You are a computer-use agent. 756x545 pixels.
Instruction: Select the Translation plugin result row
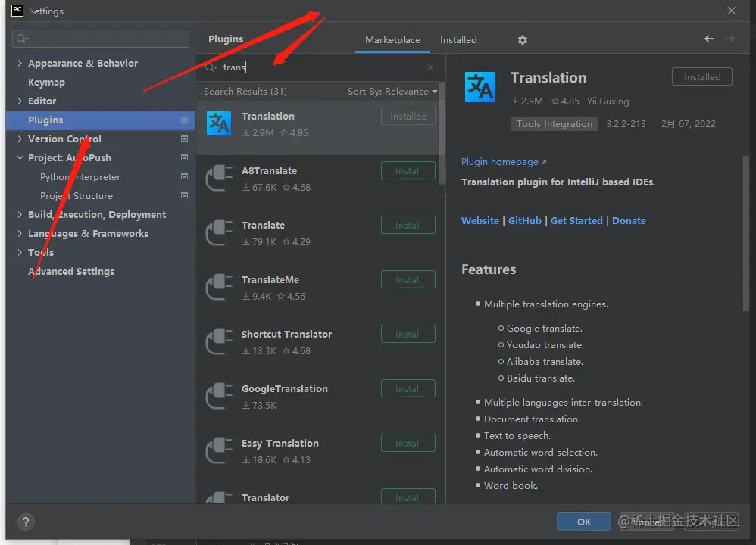pos(317,128)
